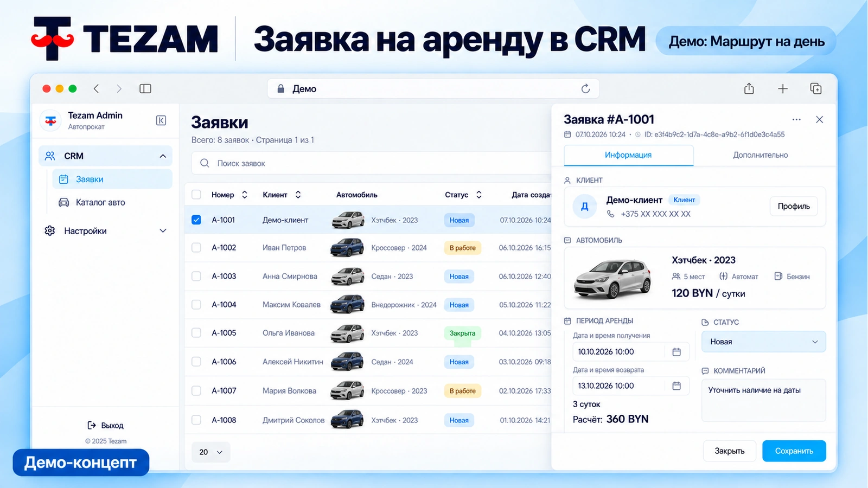Click the browser address bar Демо

(x=433, y=88)
